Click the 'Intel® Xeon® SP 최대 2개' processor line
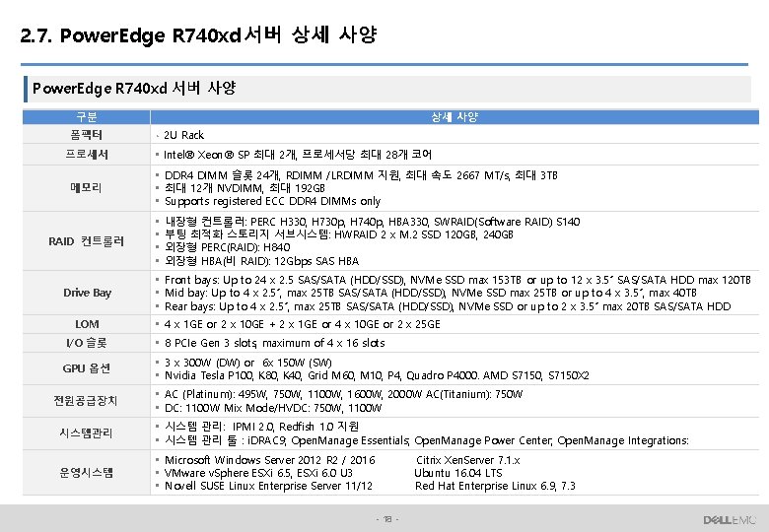 click(298, 155)
